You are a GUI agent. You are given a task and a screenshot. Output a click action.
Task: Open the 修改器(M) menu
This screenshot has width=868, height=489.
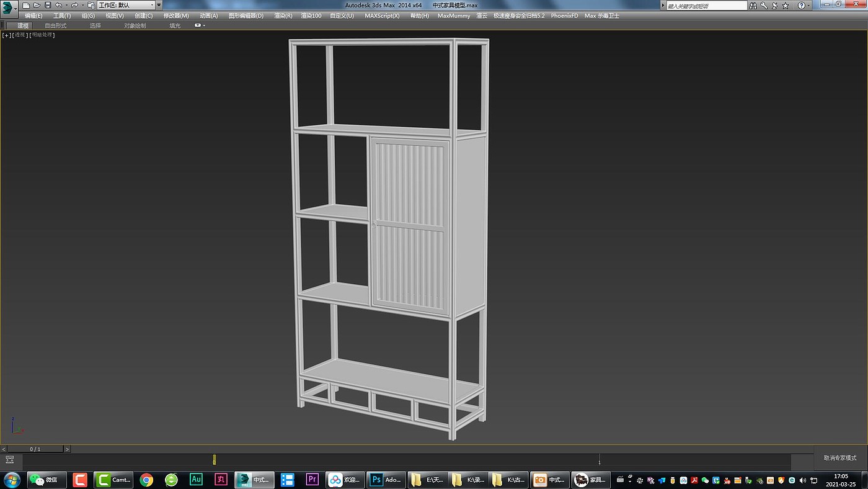[176, 16]
